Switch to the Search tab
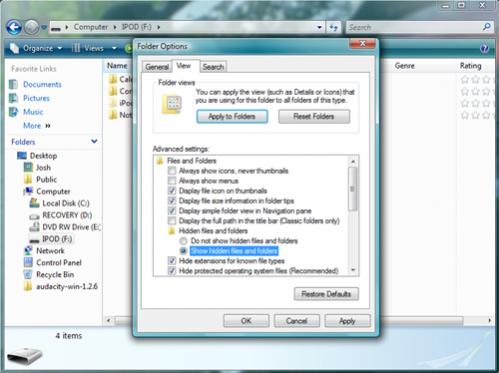 click(213, 67)
